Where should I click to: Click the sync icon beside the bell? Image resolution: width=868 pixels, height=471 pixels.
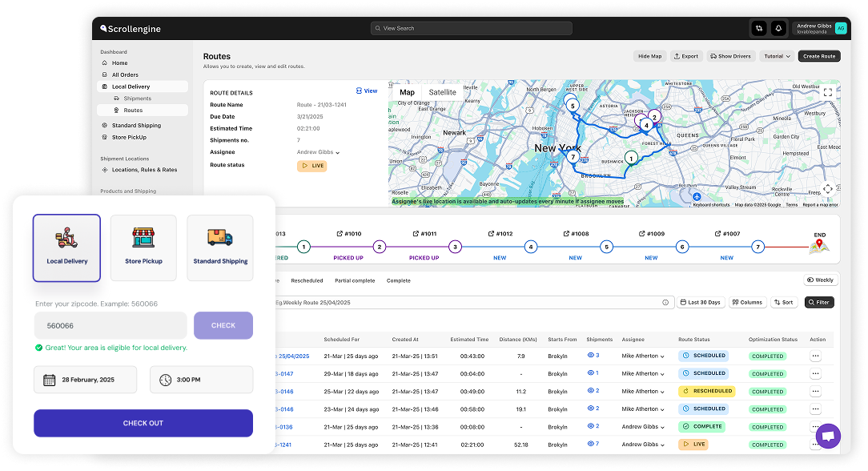759,28
